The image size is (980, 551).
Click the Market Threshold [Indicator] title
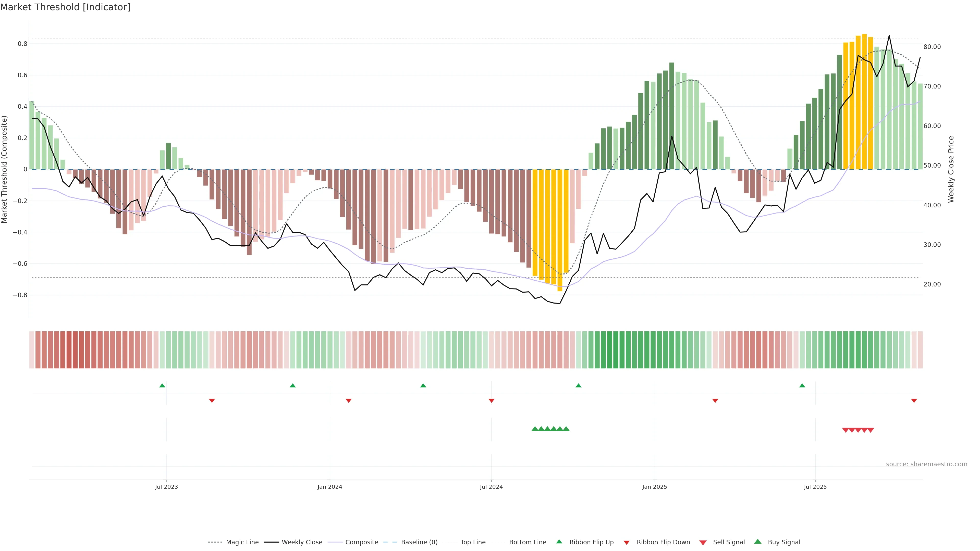pos(65,7)
